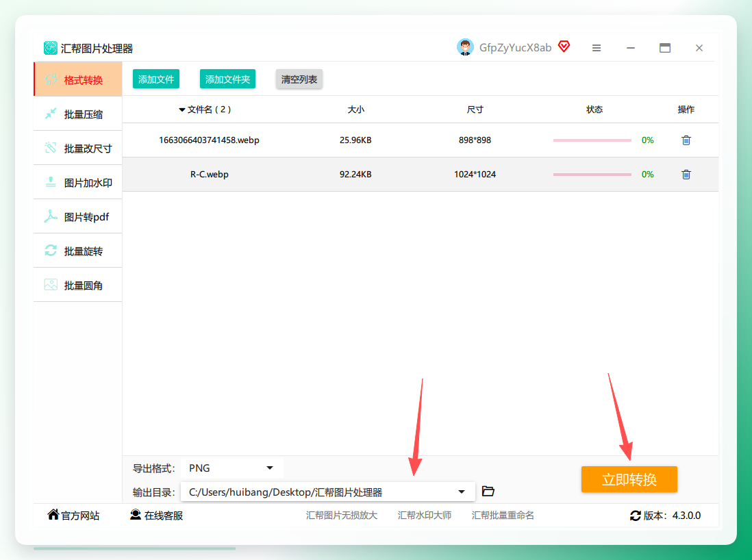The height and width of the screenshot is (560, 752).
Task: Click the 图片加水印 stamp icon
Action: click(51, 181)
